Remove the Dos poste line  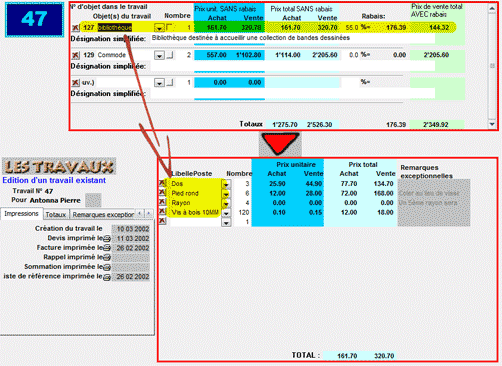click(x=162, y=183)
